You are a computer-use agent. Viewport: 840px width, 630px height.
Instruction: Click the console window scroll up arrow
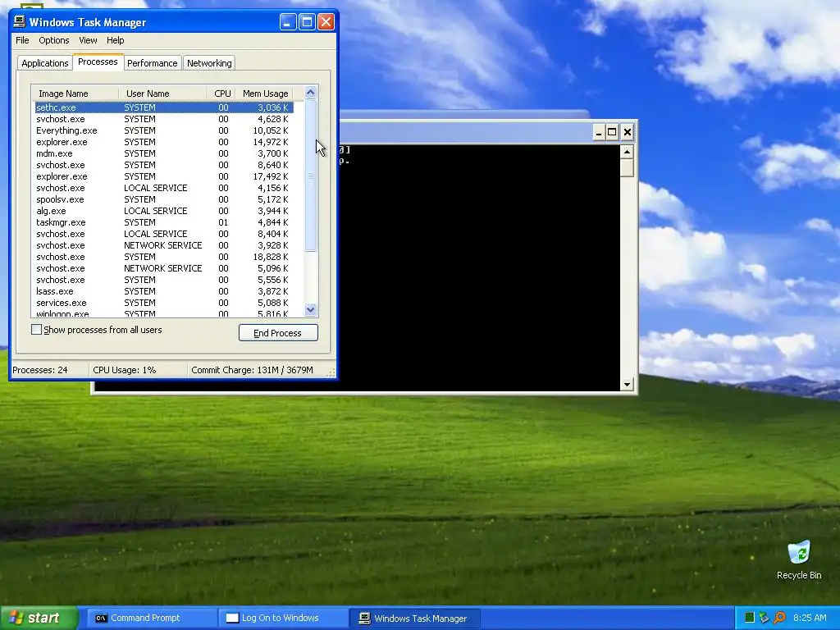tap(627, 152)
